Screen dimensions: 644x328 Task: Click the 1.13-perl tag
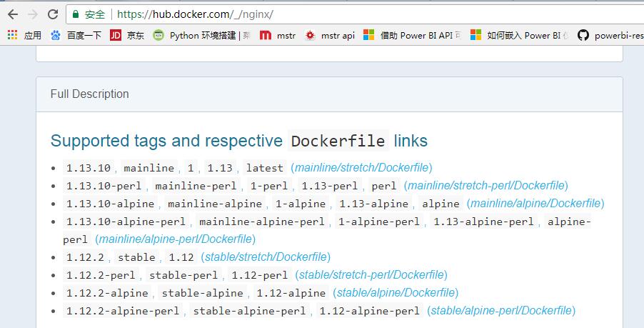[330, 187]
